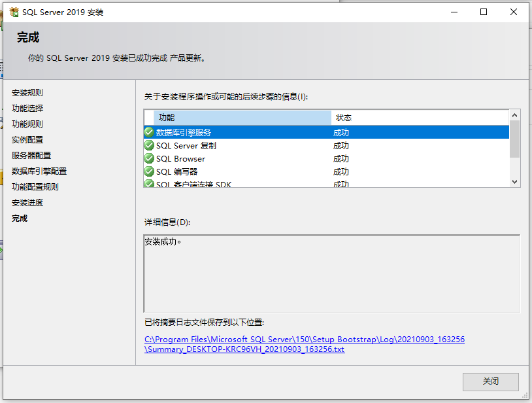This screenshot has width=532, height=403.
Task: Click 服务器配置 step in sidebar
Action: [31, 156]
